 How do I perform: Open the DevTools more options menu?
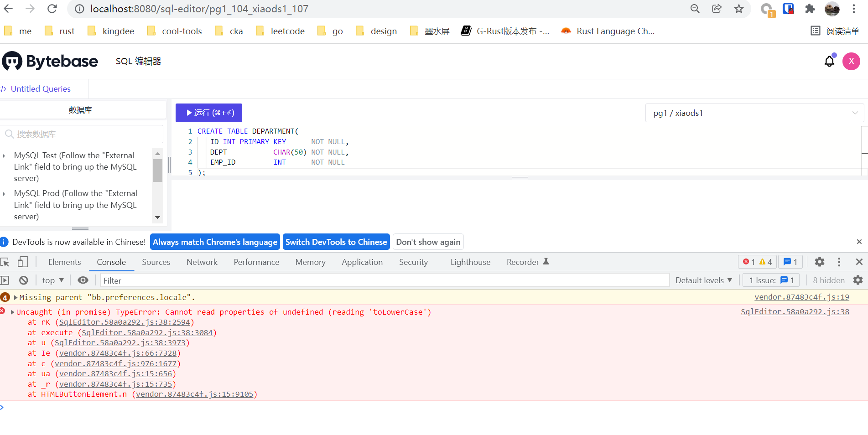(839, 262)
